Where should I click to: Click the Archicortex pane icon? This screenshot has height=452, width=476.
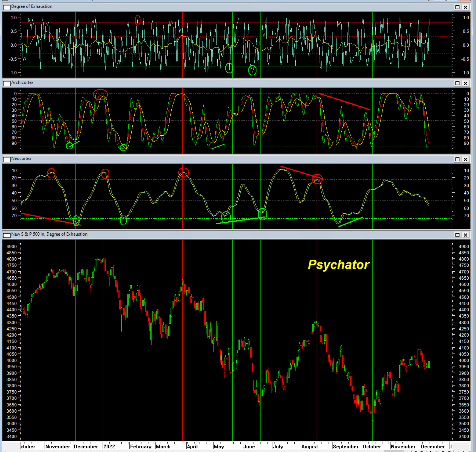pos(7,83)
